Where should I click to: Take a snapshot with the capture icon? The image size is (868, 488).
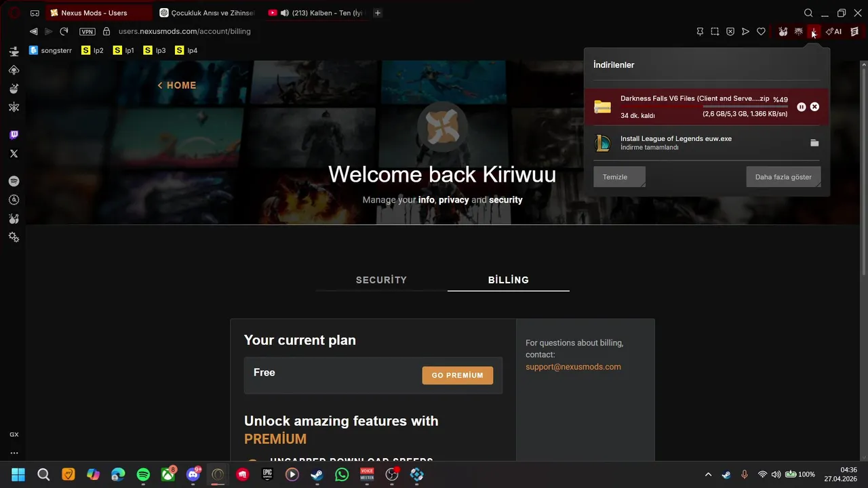pos(715,31)
